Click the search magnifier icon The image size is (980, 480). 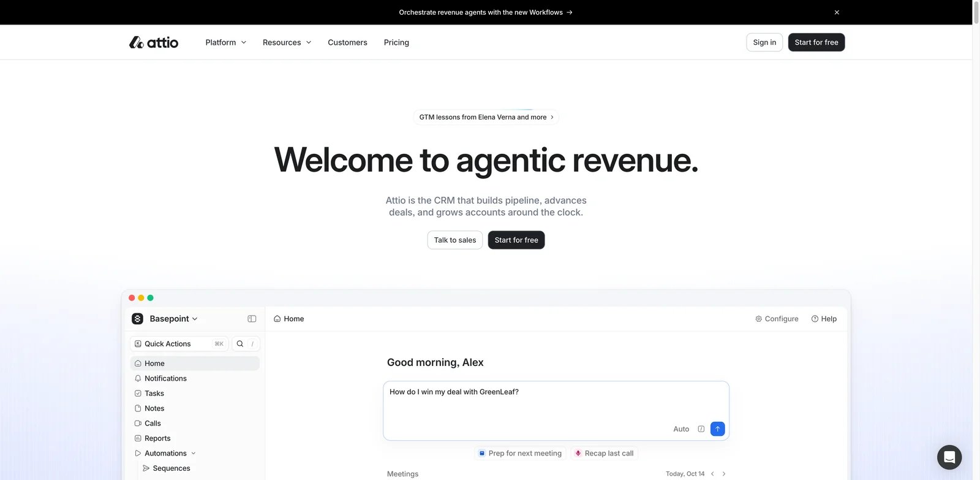(240, 344)
